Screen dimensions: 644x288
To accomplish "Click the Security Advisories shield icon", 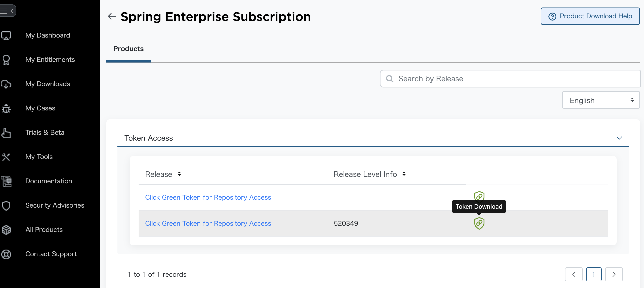I will point(6,205).
